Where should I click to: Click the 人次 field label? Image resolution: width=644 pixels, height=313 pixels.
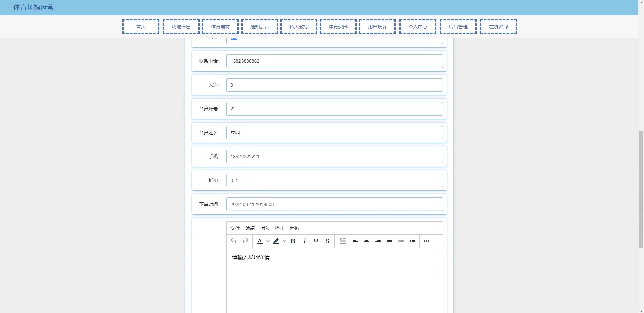tap(214, 85)
